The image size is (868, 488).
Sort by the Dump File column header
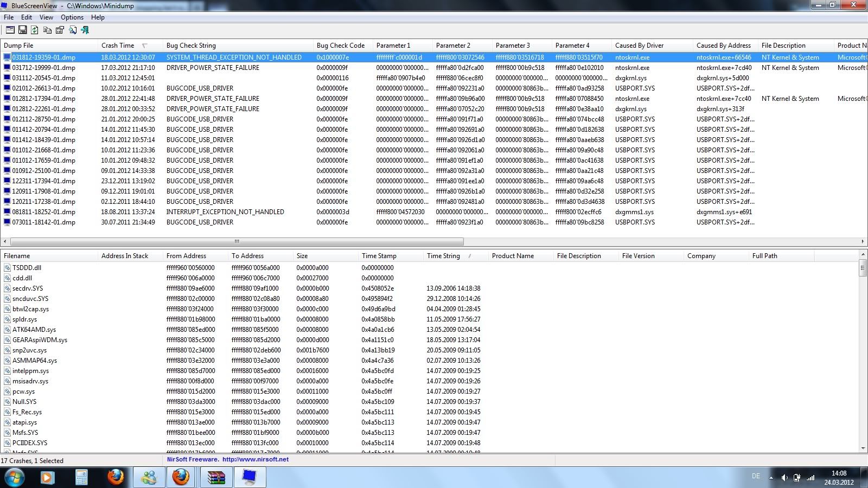click(49, 46)
